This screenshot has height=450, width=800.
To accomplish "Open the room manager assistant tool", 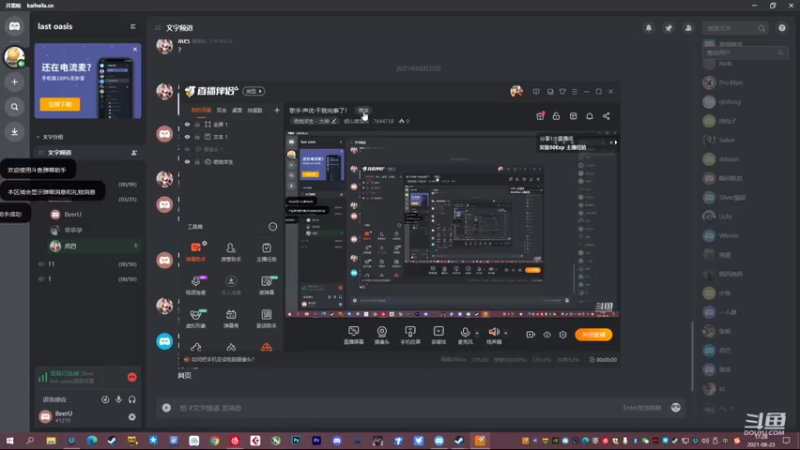I will tap(231, 252).
